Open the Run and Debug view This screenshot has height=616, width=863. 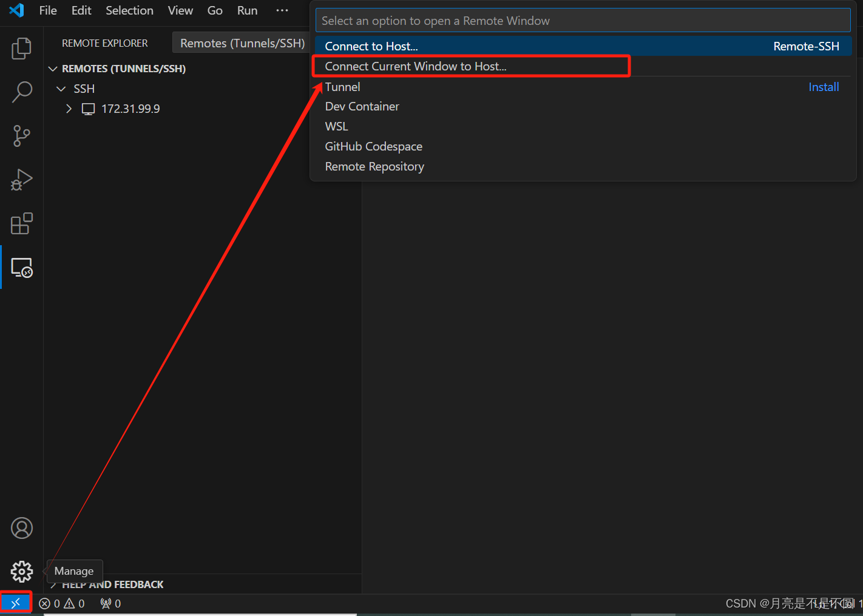21,180
